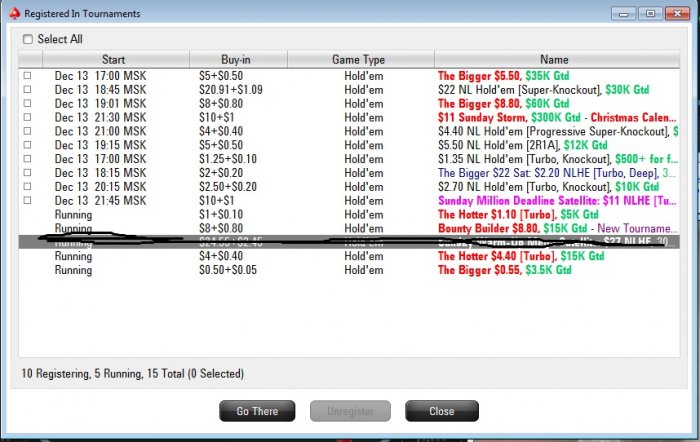Sort by the Game Type column header
Screen dimensions: 700x442
pos(361,59)
